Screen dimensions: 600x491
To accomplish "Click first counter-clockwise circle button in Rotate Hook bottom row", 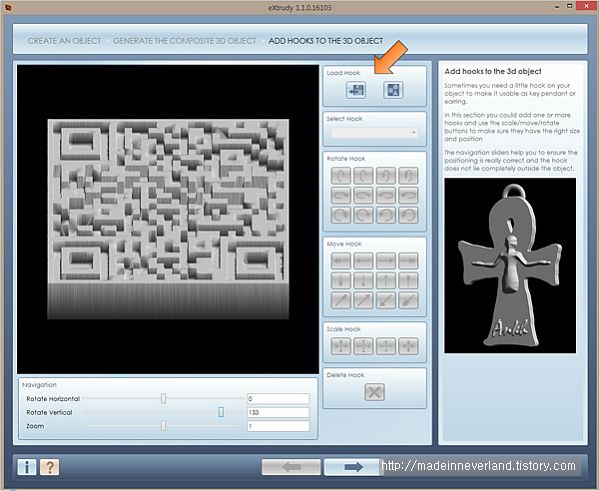I will (x=386, y=215).
